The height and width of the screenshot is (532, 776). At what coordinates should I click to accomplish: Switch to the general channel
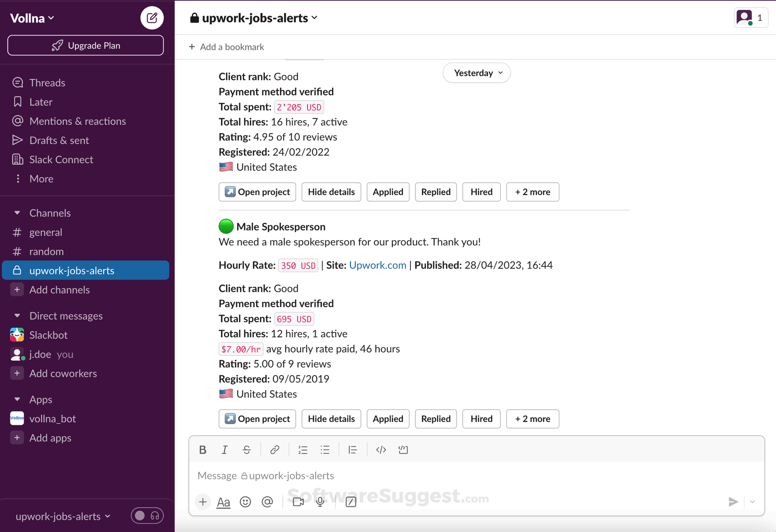45,232
